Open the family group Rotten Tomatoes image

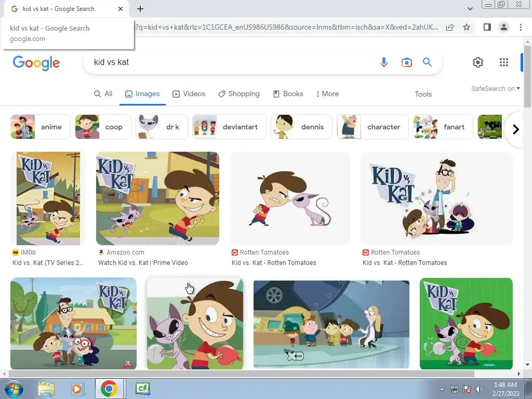tap(436, 198)
